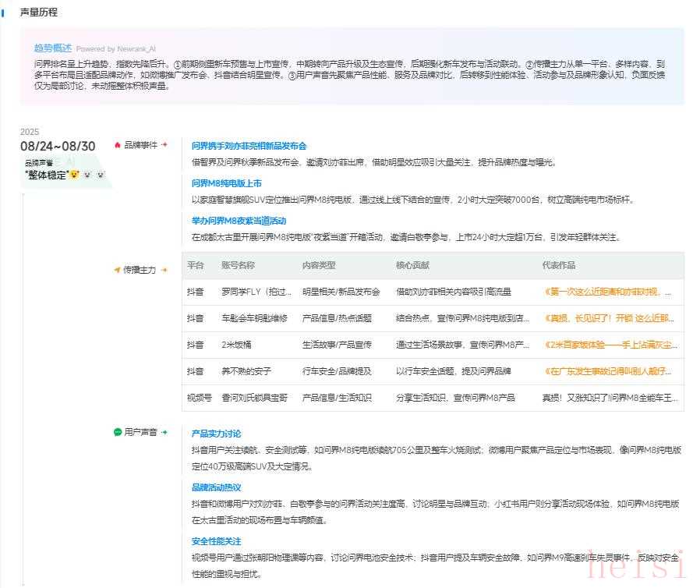Screen dimensions: 700x588
Task: Click the 核心贡献 column header
Action: [x=412, y=265]
